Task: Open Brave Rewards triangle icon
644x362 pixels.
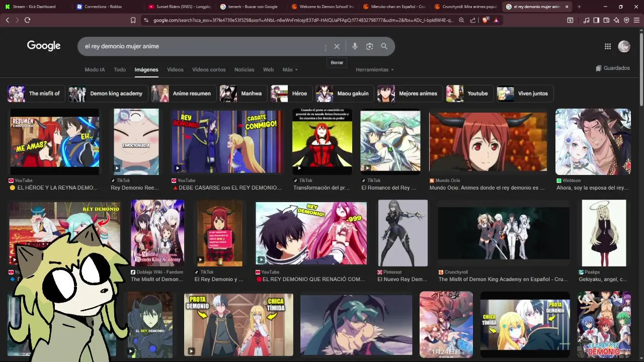Action: coord(496,20)
